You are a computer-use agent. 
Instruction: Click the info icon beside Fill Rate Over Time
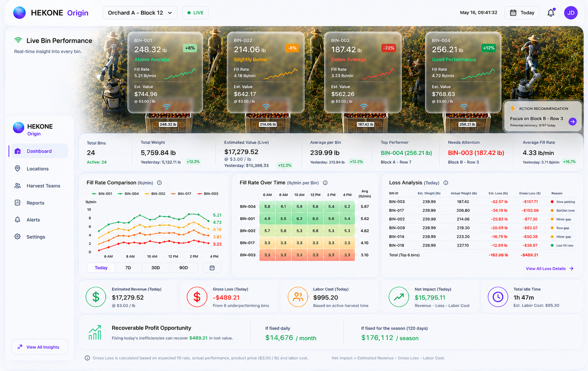click(x=325, y=183)
